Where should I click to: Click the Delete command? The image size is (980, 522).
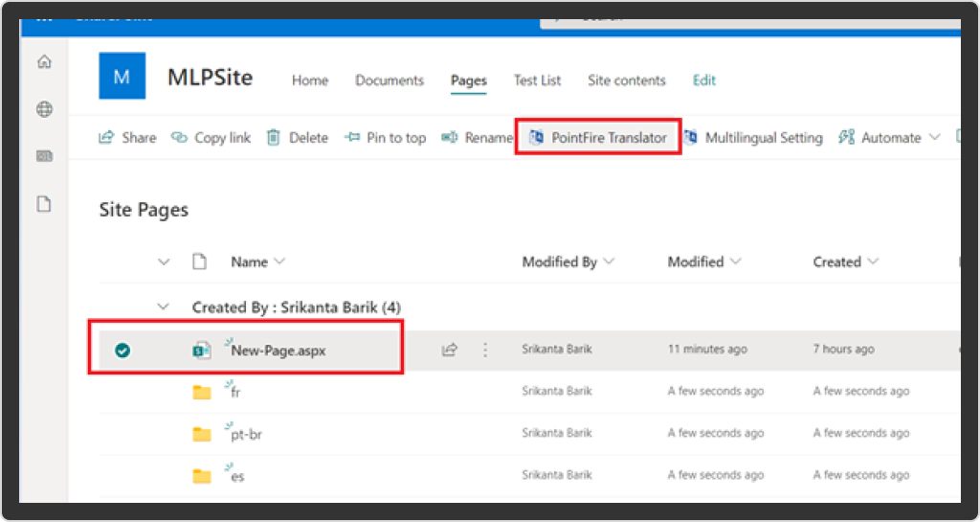click(298, 138)
